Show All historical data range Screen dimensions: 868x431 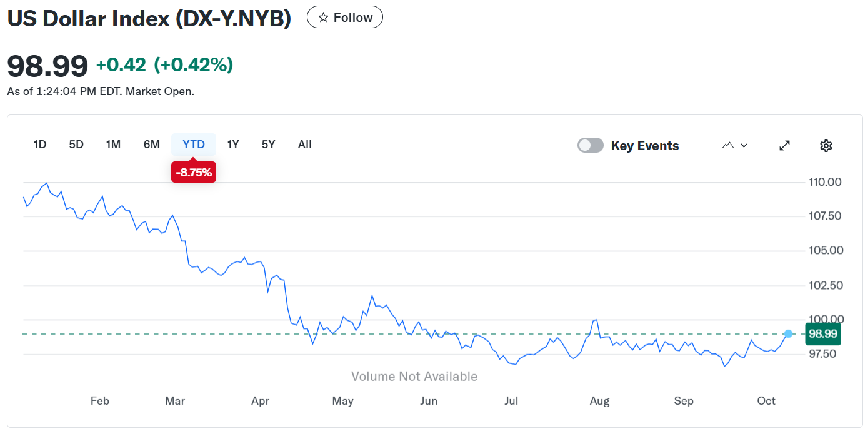pos(305,145)
